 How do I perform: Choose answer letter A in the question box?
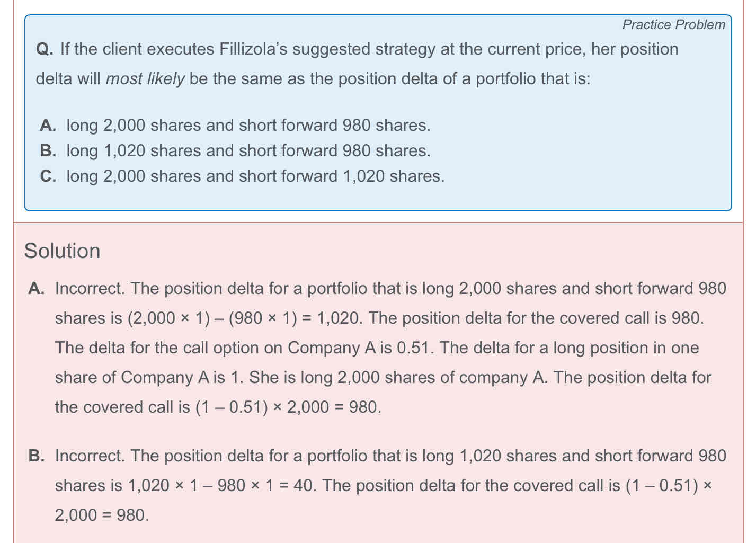coord(48,125)
